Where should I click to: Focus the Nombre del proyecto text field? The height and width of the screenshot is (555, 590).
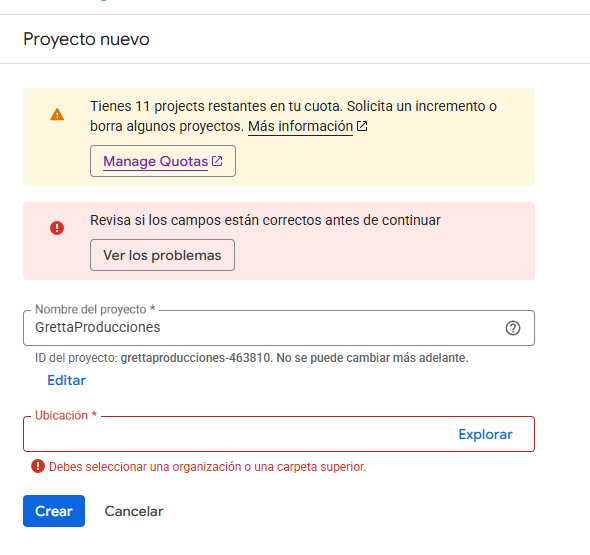coord(279,328)
